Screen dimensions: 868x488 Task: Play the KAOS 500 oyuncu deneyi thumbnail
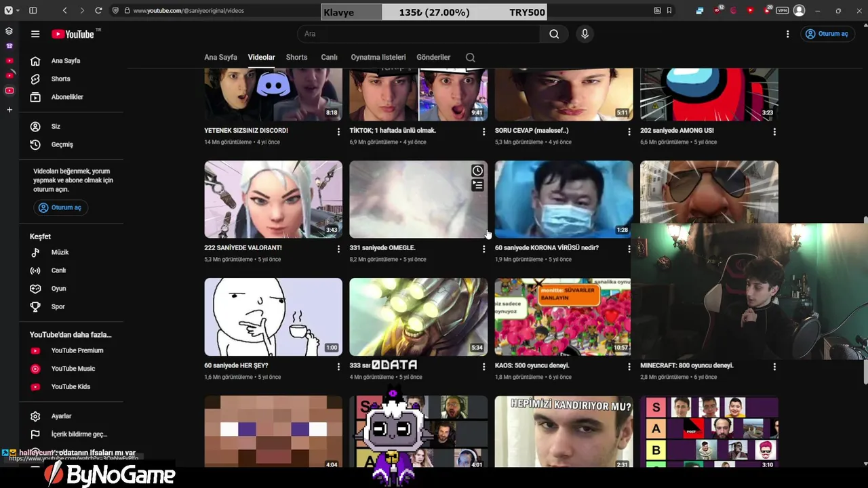(564, 317)
